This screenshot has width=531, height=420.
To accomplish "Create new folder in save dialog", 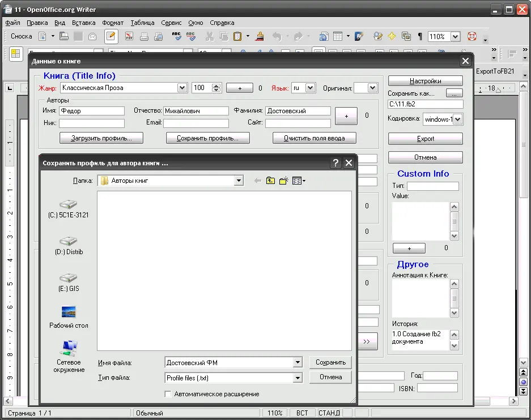I will click(x=284, y=181).
